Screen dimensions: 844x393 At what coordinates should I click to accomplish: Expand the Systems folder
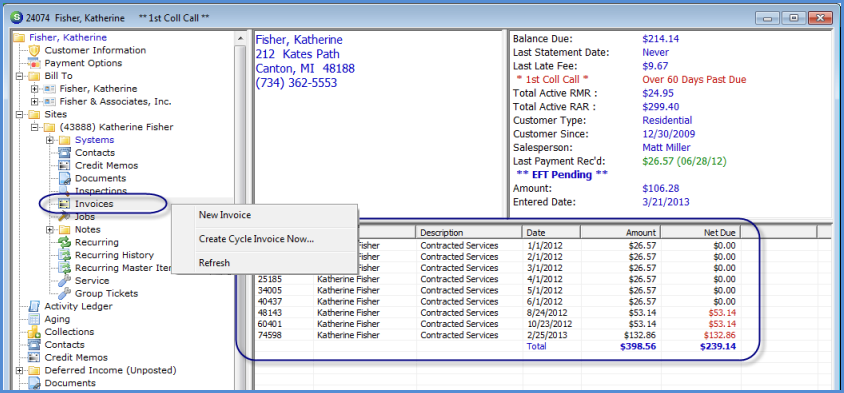point(50,140)
